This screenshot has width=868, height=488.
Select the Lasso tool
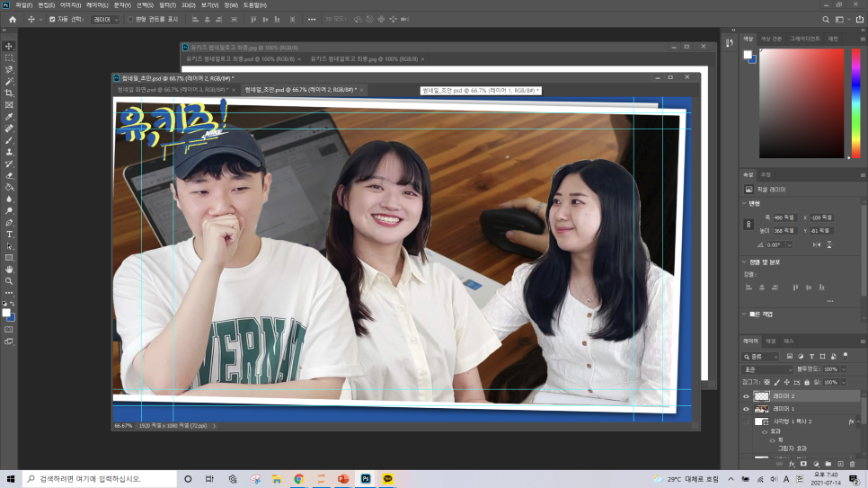point(9,70)
